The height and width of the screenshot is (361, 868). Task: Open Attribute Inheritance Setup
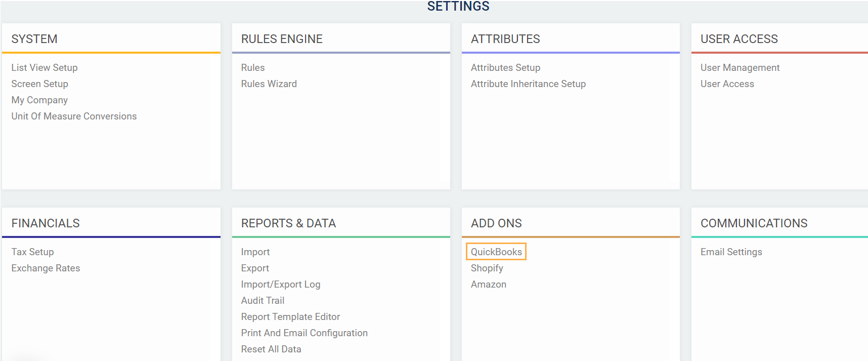(528, 84)
